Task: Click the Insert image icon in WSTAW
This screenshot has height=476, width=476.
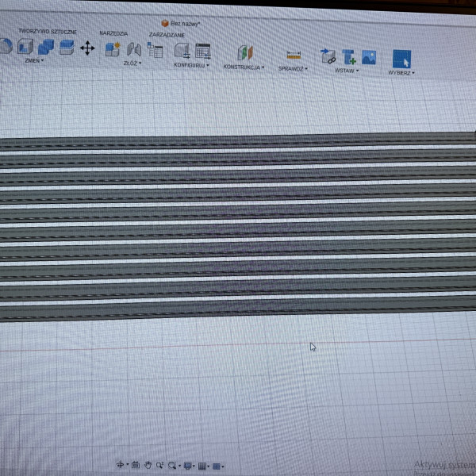Action: click(369, 57)
